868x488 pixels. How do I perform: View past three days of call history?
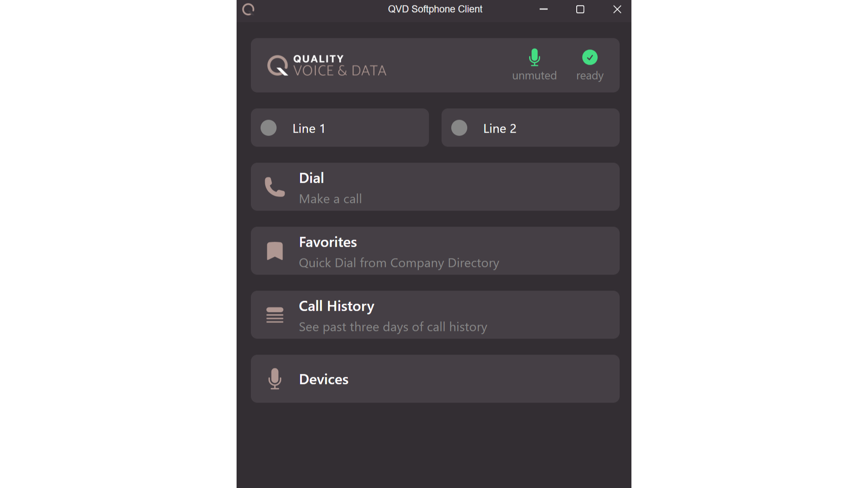[435, 315]
